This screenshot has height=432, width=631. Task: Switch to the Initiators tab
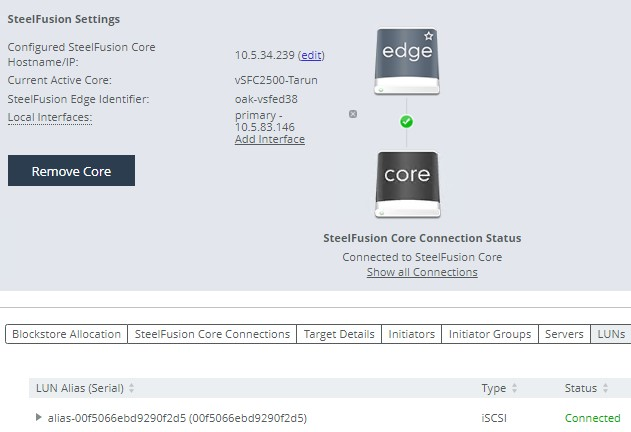tap(411, 334)
